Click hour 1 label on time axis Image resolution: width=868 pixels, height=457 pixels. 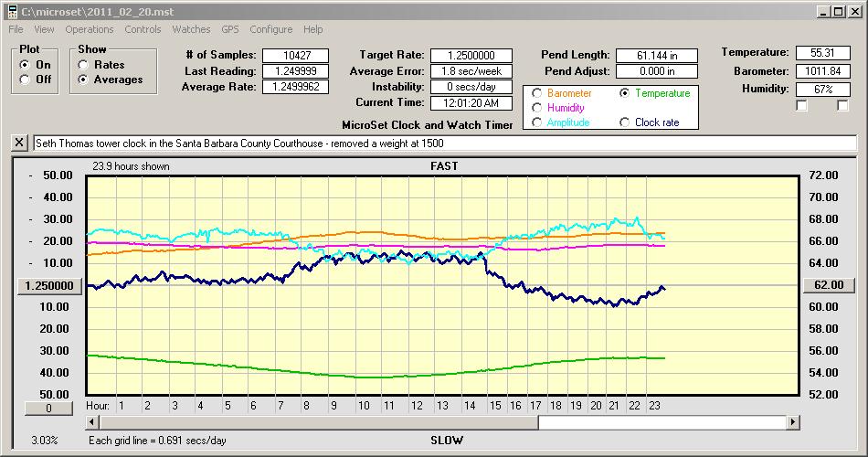pos(122,406)
